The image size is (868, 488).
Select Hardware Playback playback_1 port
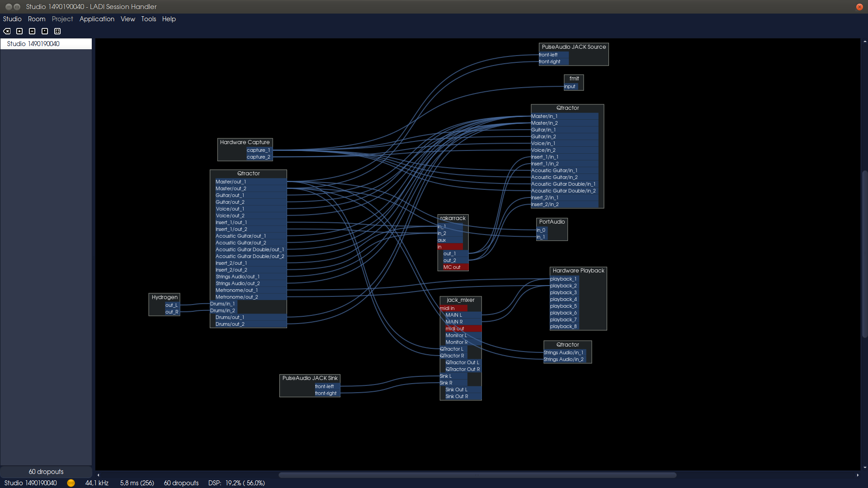click(x=564, y=279)
